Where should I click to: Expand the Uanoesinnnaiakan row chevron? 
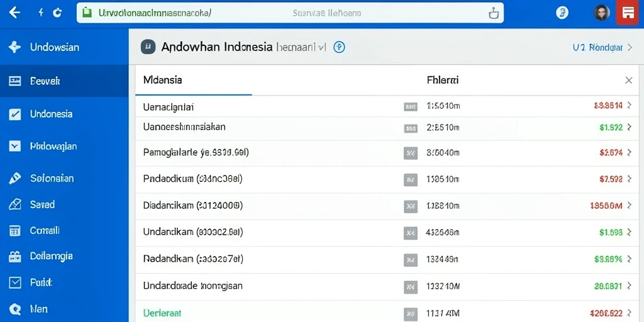coord(629,128)
